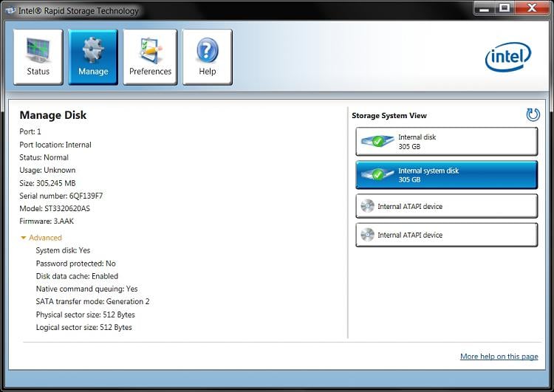The image size is (554, 392).
Task: Open the Status tab
Action: coord(38,57)
